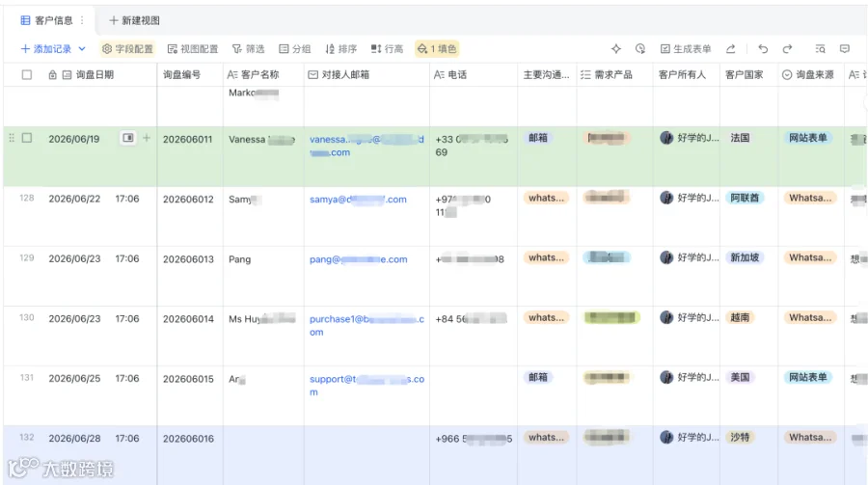The height and width of the screenshot is (485, 868).
Task: Open the search records icon
Action: (821, 49)
